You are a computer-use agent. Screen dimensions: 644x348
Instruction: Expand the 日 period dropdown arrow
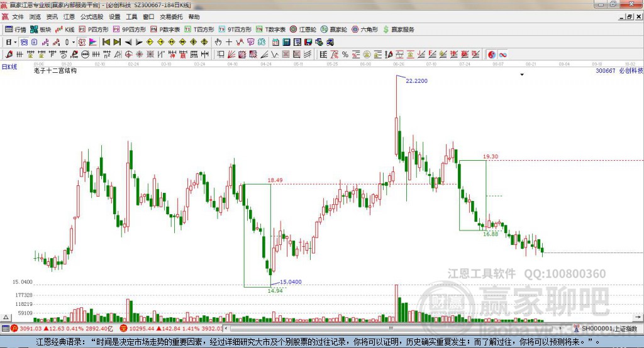pos(15,42)
